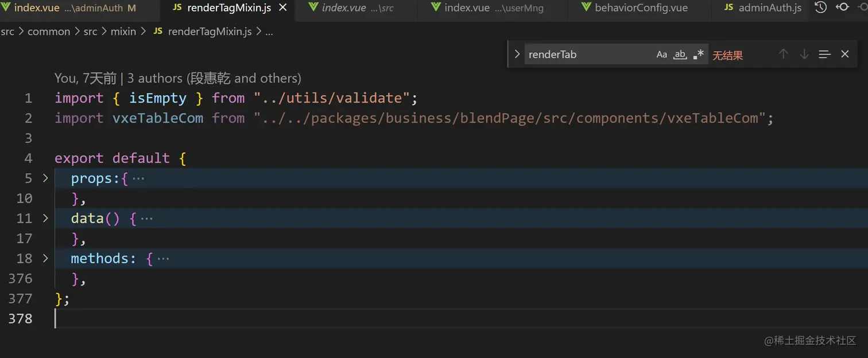Screen dimensions: 868x358
Task: Switch to behaviorConfig.vue tab
Action: point(641,8)
